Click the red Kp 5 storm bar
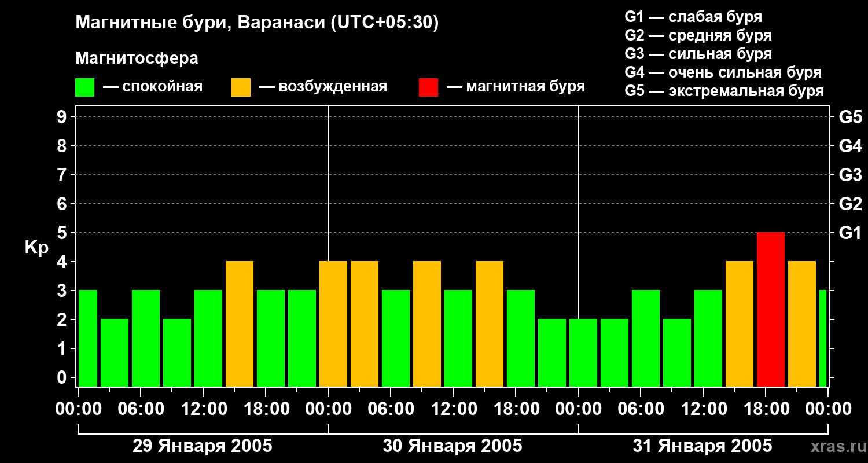 (x=771, y=309)
